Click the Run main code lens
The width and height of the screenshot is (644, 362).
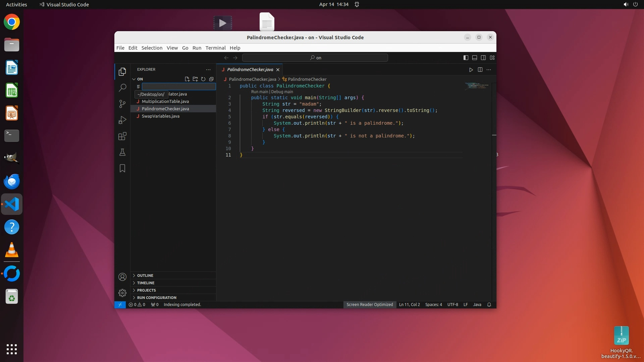[259, 92]
